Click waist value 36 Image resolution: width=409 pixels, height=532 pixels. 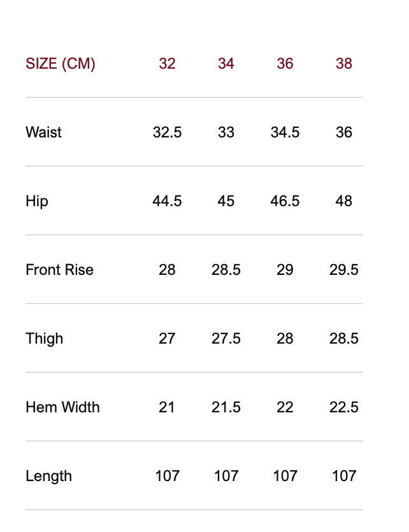pyautogui.click(x=344, y=132)
